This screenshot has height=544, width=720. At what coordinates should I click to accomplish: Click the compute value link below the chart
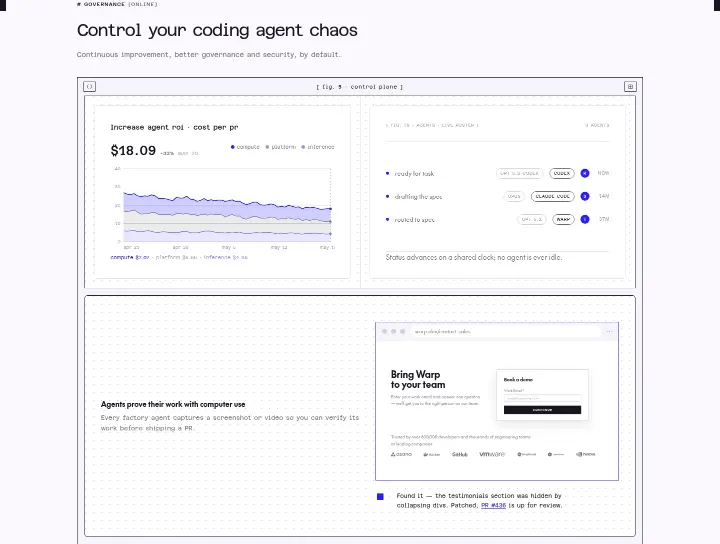tap(129, 258)
